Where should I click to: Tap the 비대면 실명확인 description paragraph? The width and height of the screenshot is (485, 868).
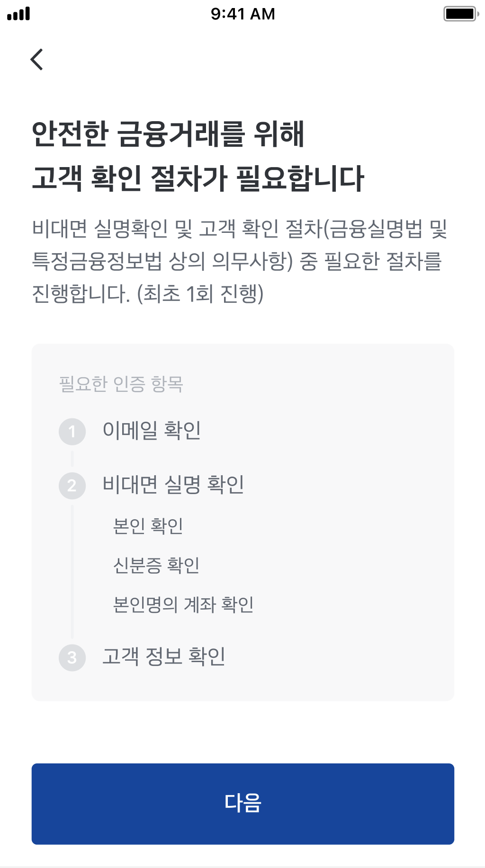click(x=240, y=261)
